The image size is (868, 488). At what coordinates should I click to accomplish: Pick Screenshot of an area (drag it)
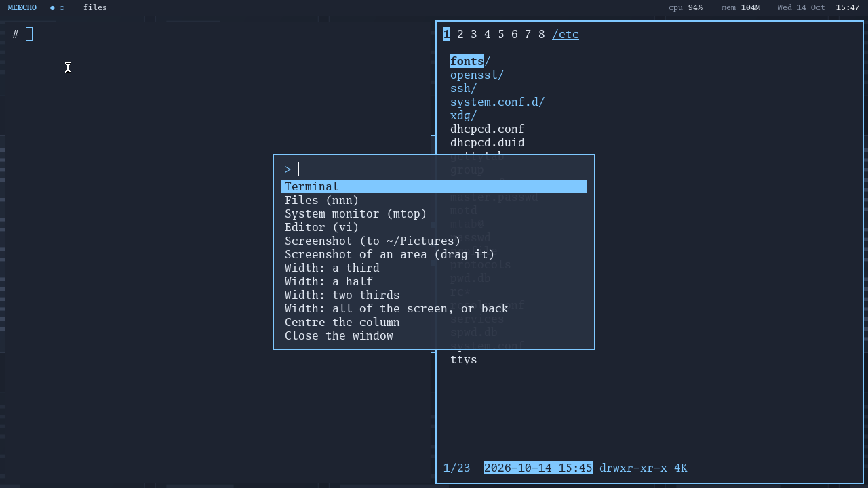434,255
